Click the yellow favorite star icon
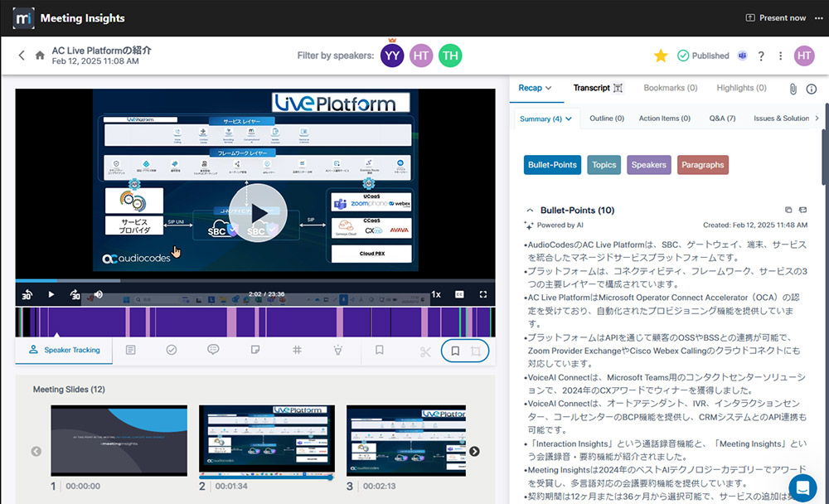The width and height of the screenshot is (829, 504). click(661, 56)
